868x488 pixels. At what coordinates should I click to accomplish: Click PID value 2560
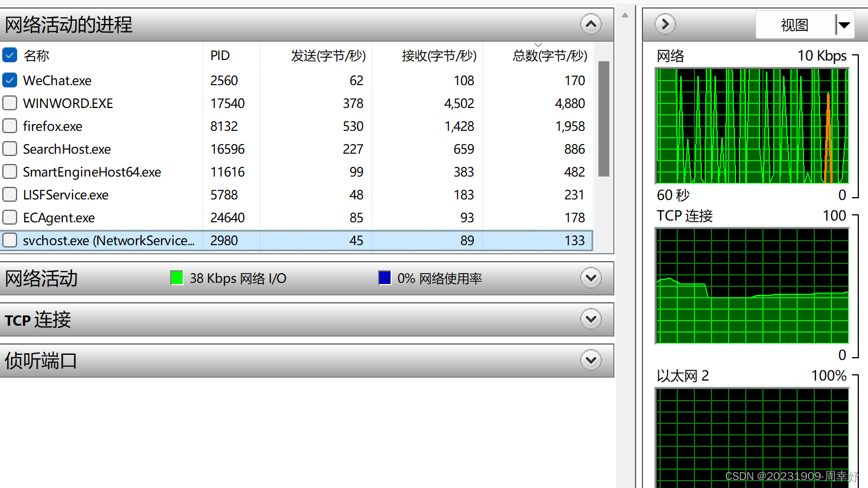point(224,81)
